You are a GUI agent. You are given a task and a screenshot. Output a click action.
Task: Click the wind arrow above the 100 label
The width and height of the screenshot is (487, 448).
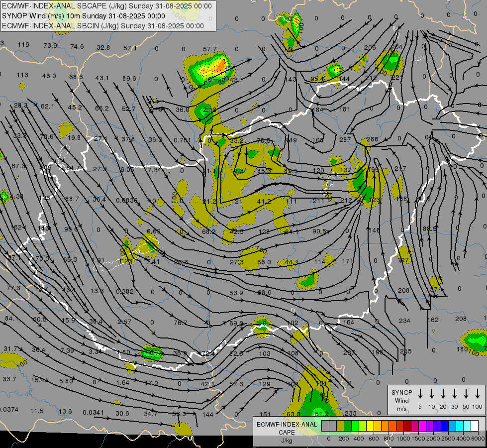(478, 393)
